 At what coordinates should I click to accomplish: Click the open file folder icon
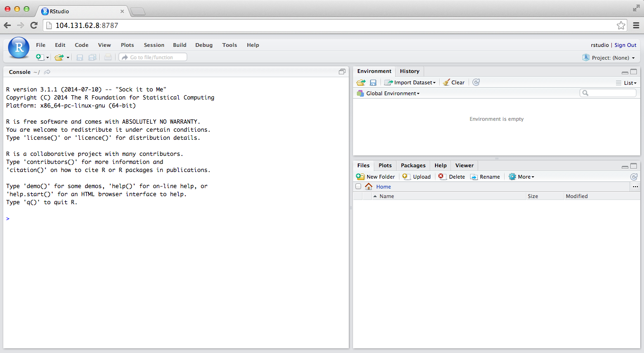(59, 57)
